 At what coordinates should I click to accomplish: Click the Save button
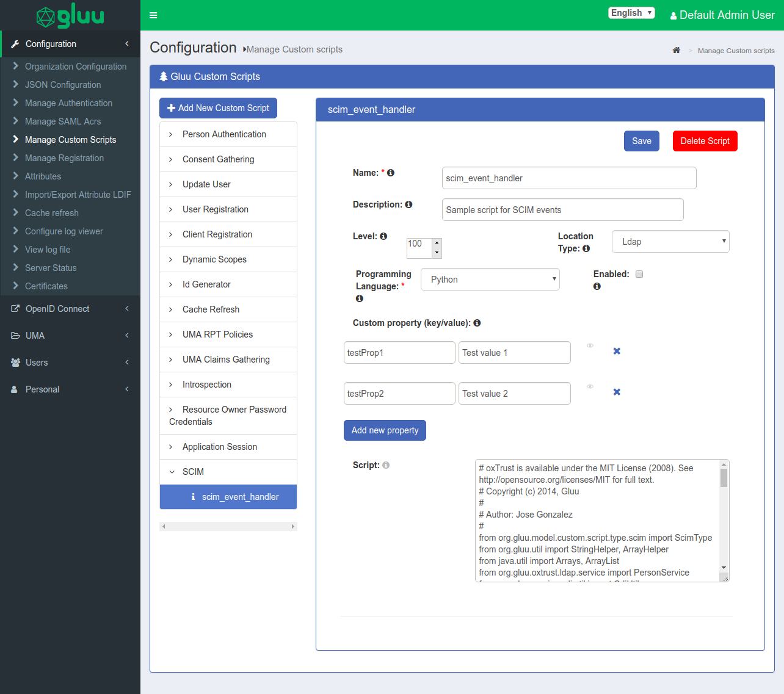641,141
